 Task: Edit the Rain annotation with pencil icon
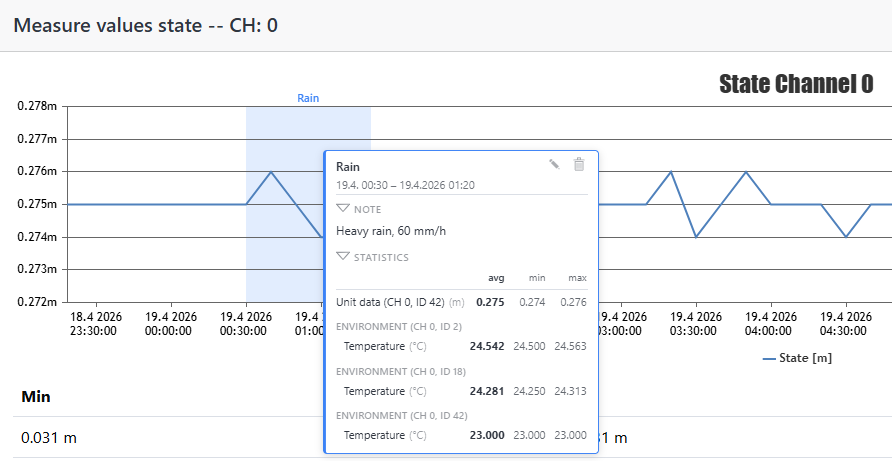coord(554,164)
